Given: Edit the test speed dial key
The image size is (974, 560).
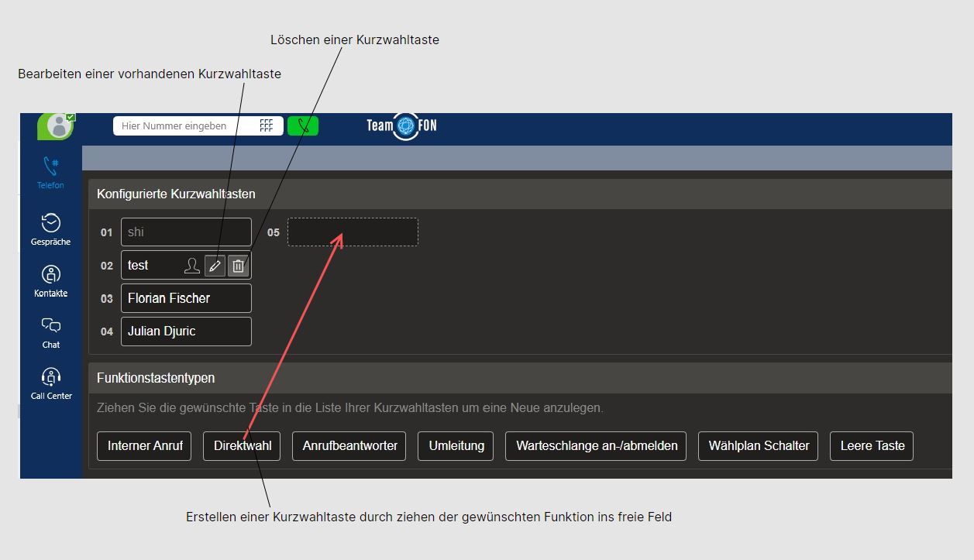Looking at the screenshot, I should [215, 266].
